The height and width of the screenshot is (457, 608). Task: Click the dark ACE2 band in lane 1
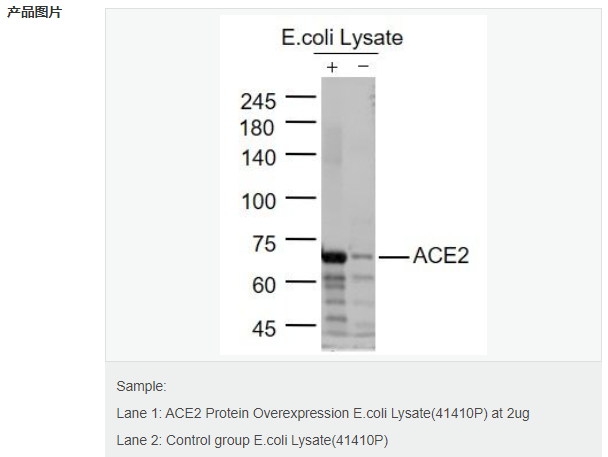[x=334, y=257]
